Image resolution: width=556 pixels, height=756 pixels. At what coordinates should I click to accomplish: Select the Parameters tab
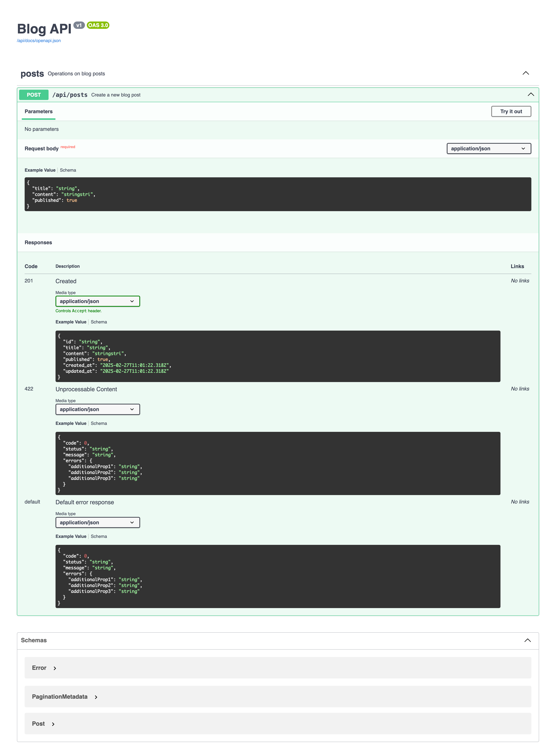pyautogui.click(x=38, y=111)
